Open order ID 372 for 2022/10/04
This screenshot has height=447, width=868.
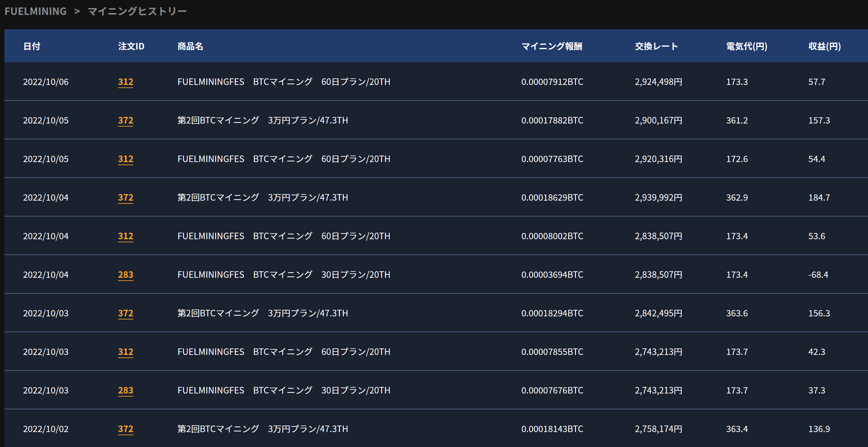[125, 198]
